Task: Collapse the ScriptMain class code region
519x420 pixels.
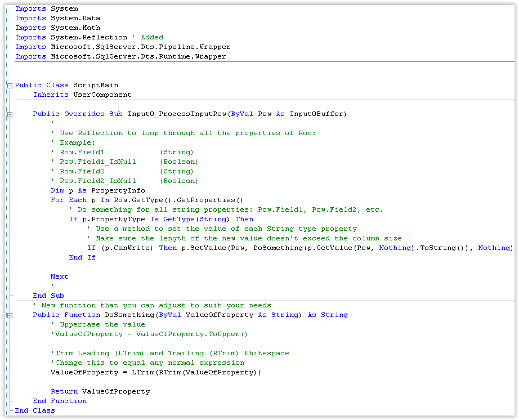Action: click(x=9, y=85)
